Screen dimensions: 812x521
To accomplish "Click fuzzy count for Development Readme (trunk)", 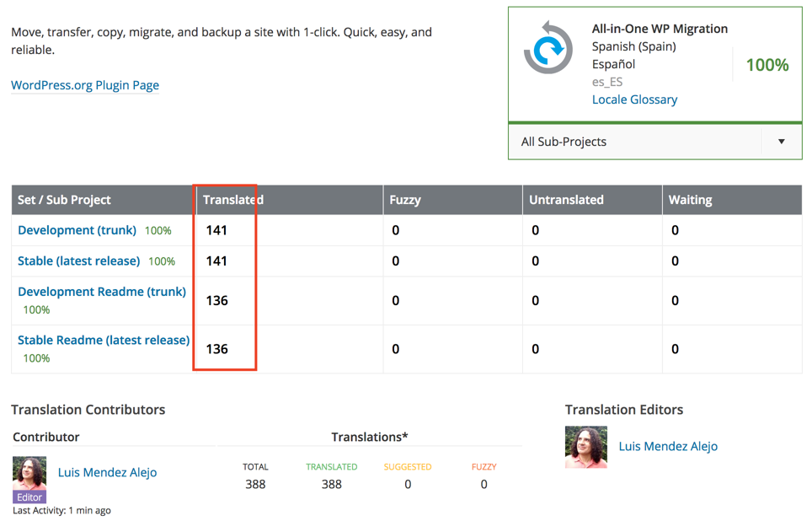I will coord(396,301).
